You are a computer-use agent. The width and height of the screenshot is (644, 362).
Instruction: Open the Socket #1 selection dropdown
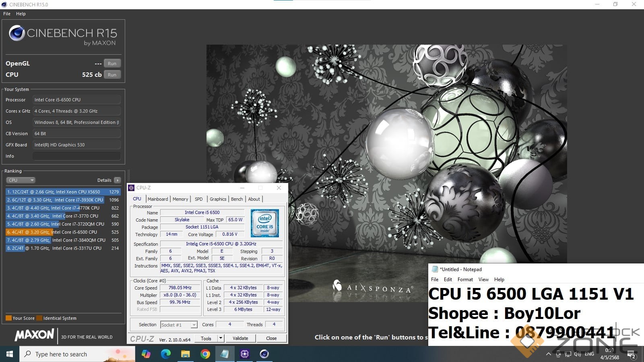coord(179,325)
